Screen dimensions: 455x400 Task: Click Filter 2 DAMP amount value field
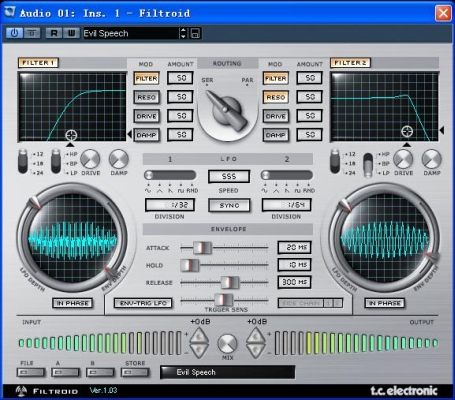click(310, 135)
